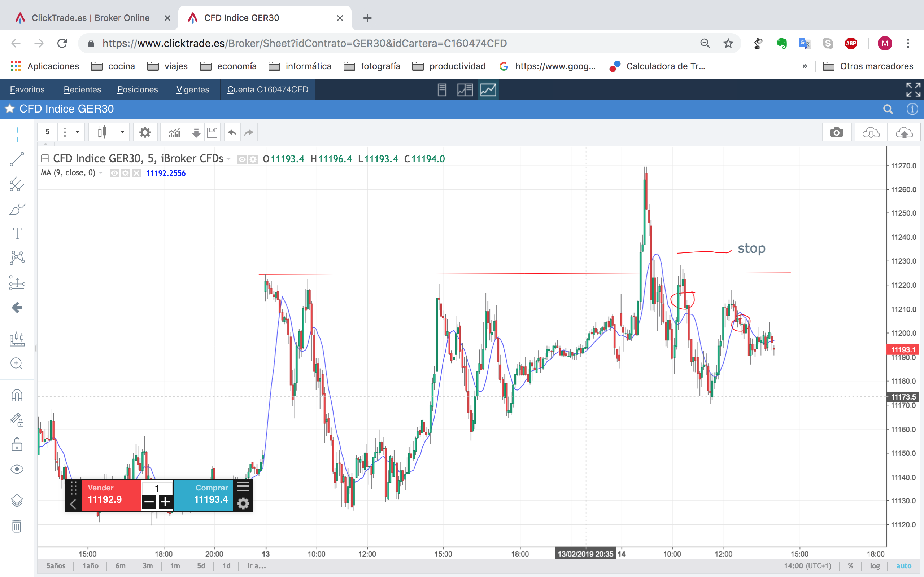Select the trend line drawing tool
The height and width of the screenshot is (577, 924).
[x=17, y=159]
